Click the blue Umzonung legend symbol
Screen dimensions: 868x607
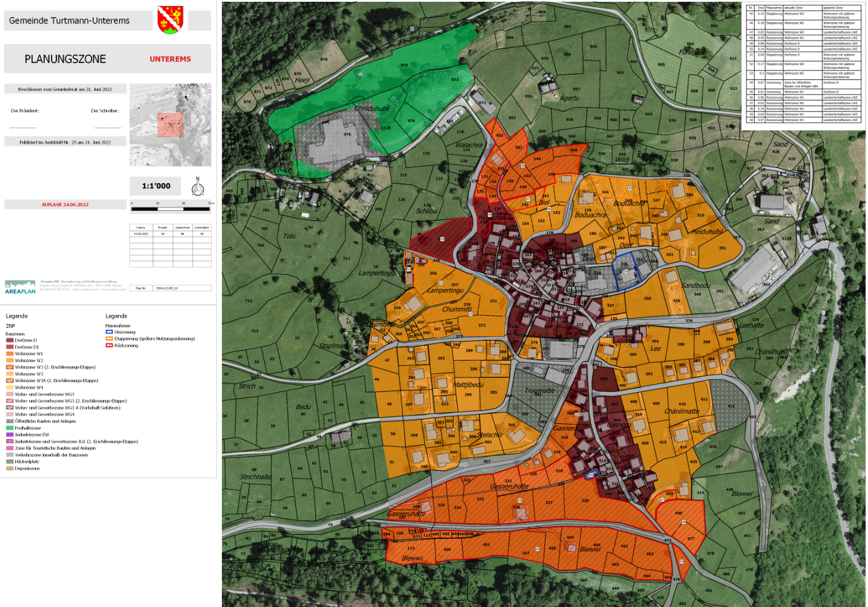click(109, 332)
